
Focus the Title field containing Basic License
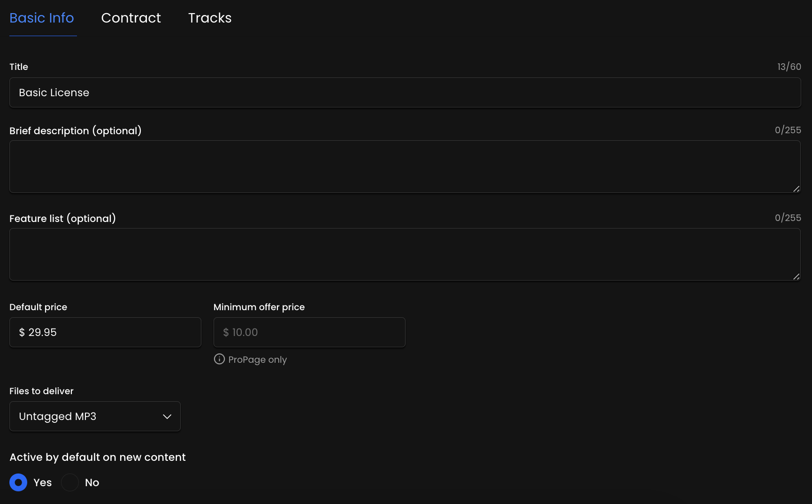click(405, 92)
